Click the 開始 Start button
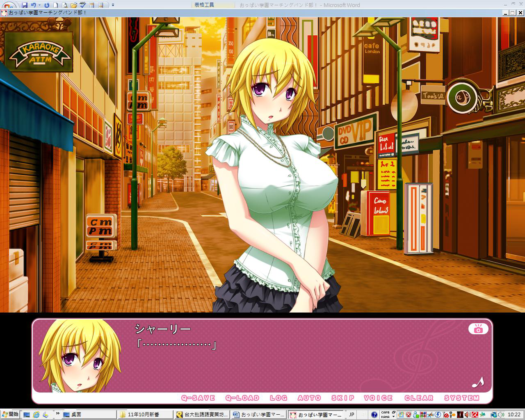Viewport: 525px width, 420px height. [x=10, y=414]
